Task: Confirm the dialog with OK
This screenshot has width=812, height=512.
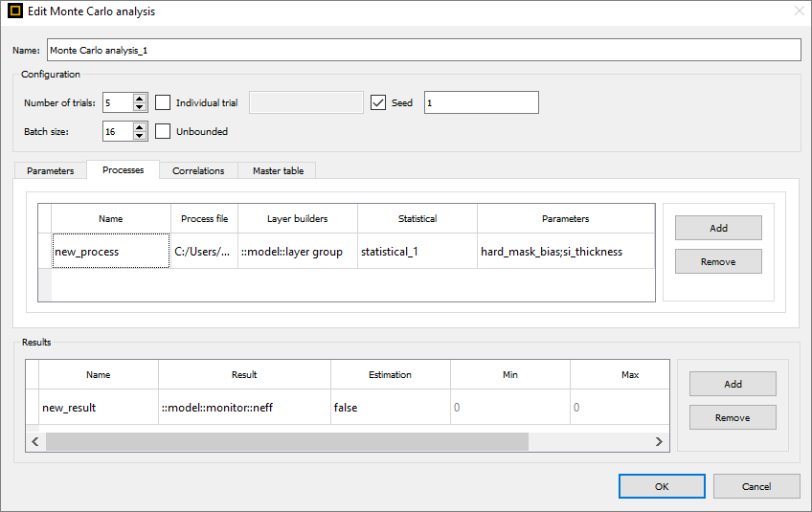Action: click(x=662, y=486)
